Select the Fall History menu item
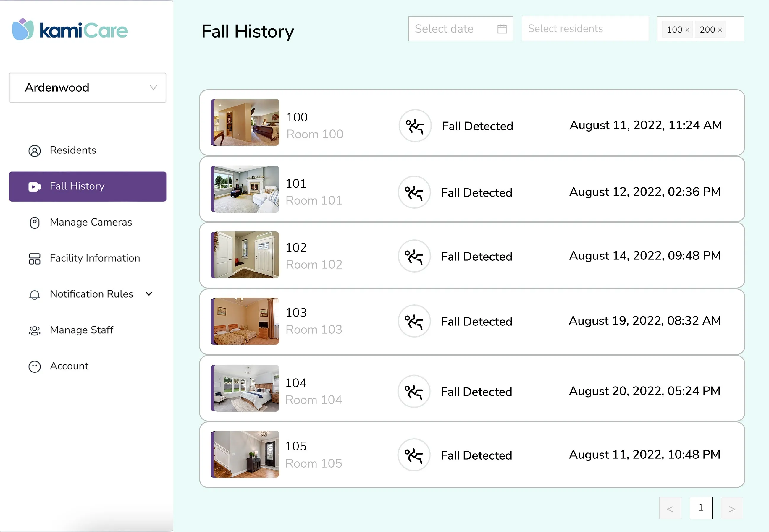Viewport: 769px width, 532px height. pos(87,186)
